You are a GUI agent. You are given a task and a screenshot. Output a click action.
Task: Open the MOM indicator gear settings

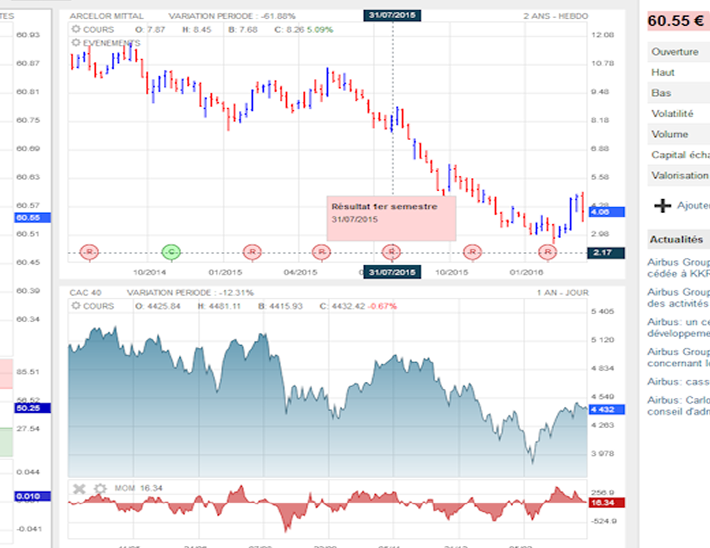(100, 489)
